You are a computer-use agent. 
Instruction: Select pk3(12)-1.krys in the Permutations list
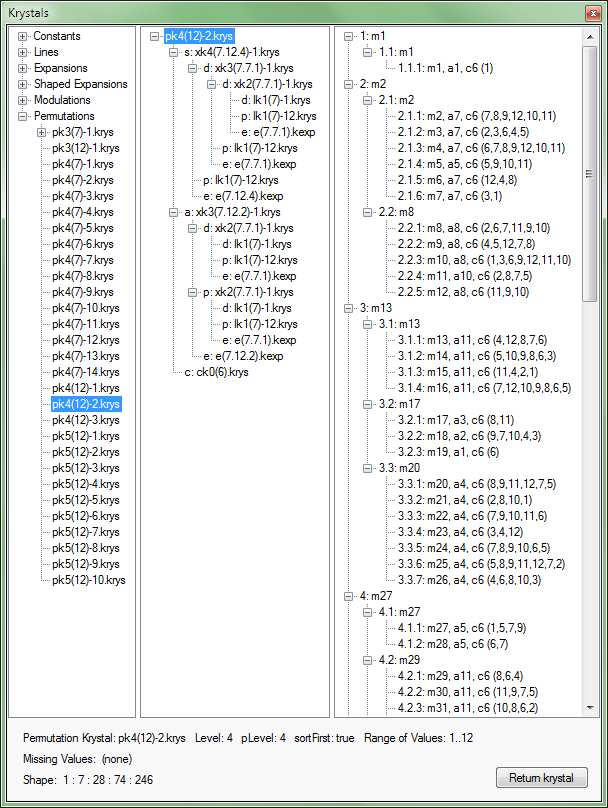coord(86,148)
